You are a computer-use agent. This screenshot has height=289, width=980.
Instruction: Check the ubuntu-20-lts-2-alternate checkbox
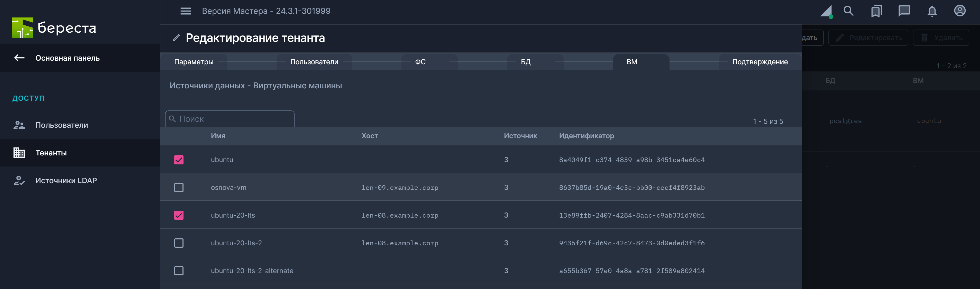[x=179, y=271]
